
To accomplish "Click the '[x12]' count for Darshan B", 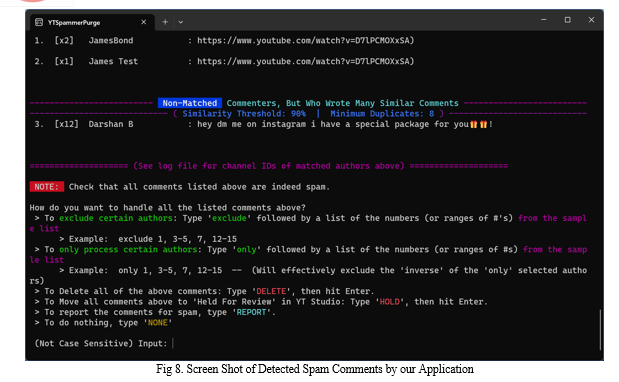I will pos(66,124).
